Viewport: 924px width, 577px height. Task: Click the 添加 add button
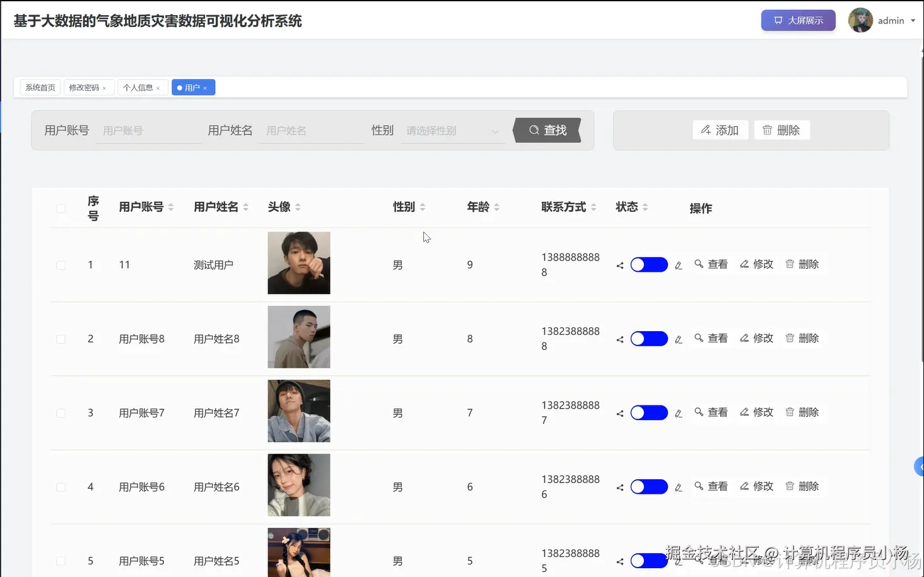tap(720, 130)
